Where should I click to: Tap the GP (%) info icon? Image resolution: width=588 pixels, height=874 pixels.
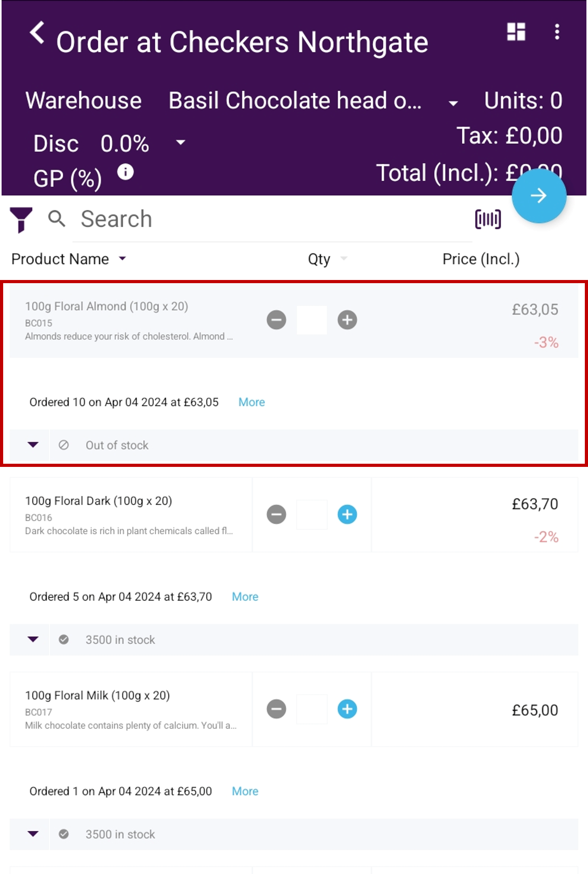pyautogui.click(x=125, y=172)
